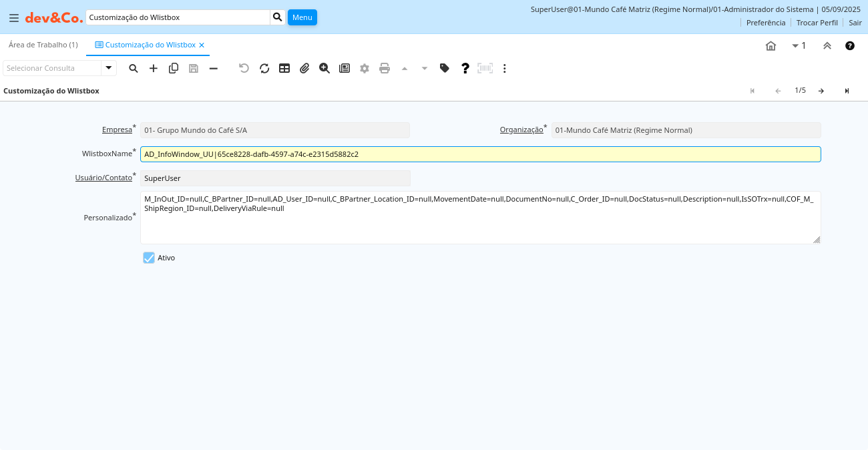The height and width of the screenshot is (450, 868).
Task: Click the Find Record search icon
Action: (134, 68)
